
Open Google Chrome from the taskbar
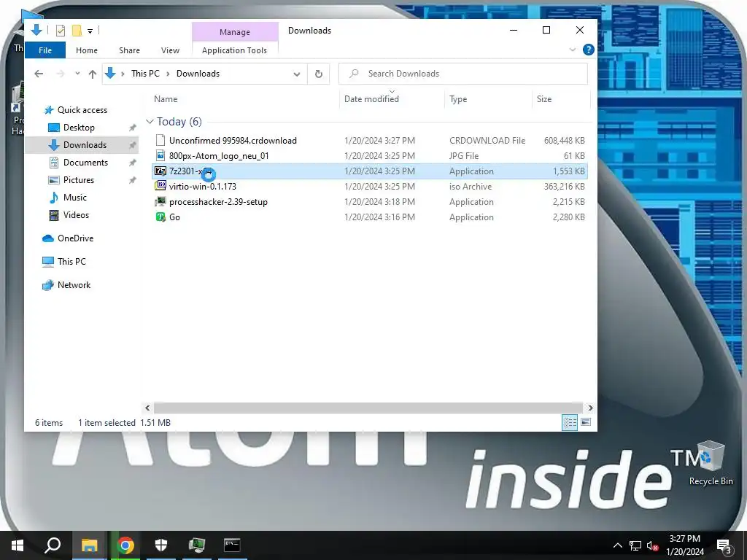(125, 545)
